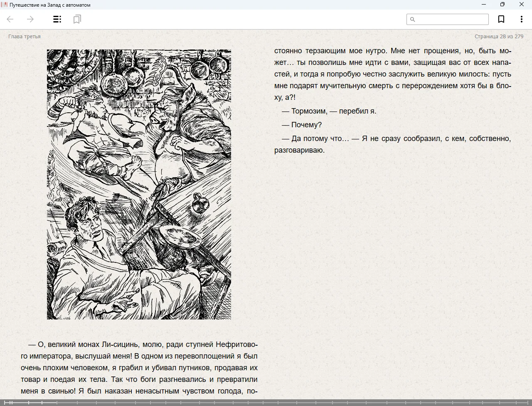Click the monk and pig illustration
This screenshot has height=406, width=532.
139,184
